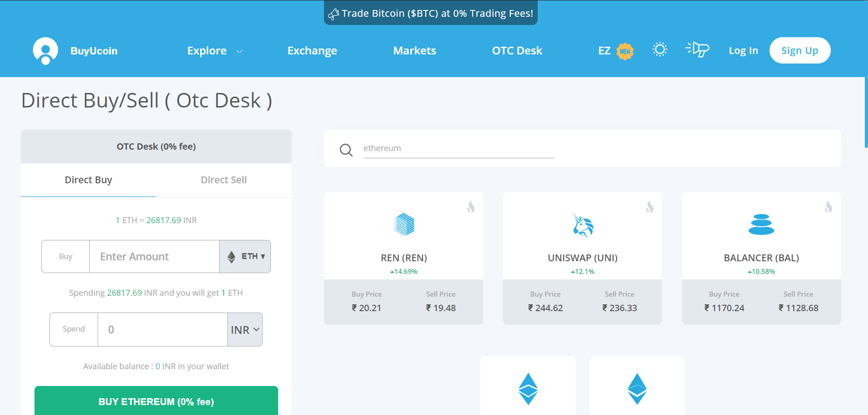Open the announcements megaphone icon in navbar
Screen dimensions: 868x415
tap(697, 49)
